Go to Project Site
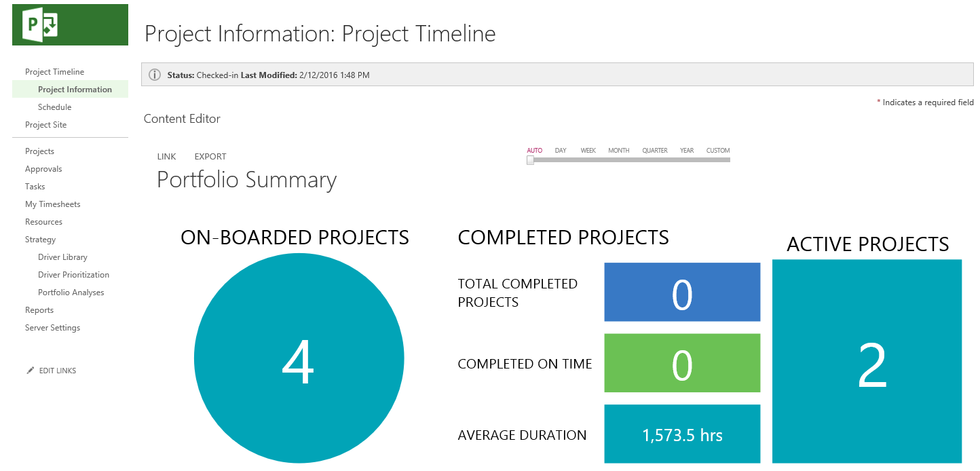This screenshot has width=980, height=471. pos(45,125)
